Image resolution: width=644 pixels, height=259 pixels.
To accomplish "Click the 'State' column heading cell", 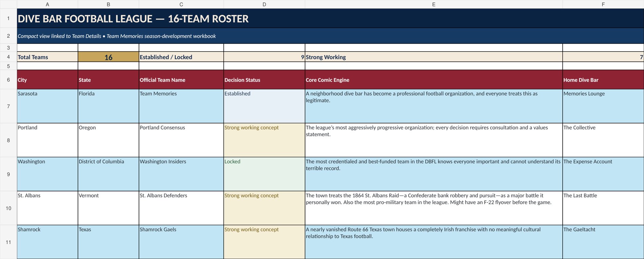I will tap(108, 80).
